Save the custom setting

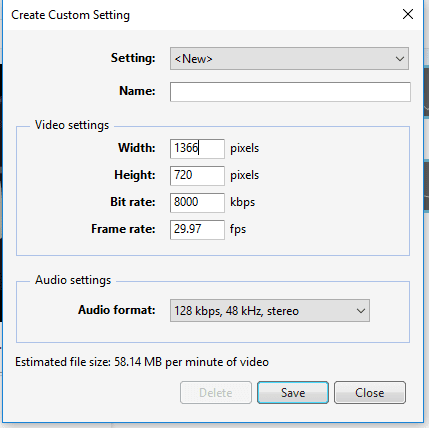click(x=293, y=393)
